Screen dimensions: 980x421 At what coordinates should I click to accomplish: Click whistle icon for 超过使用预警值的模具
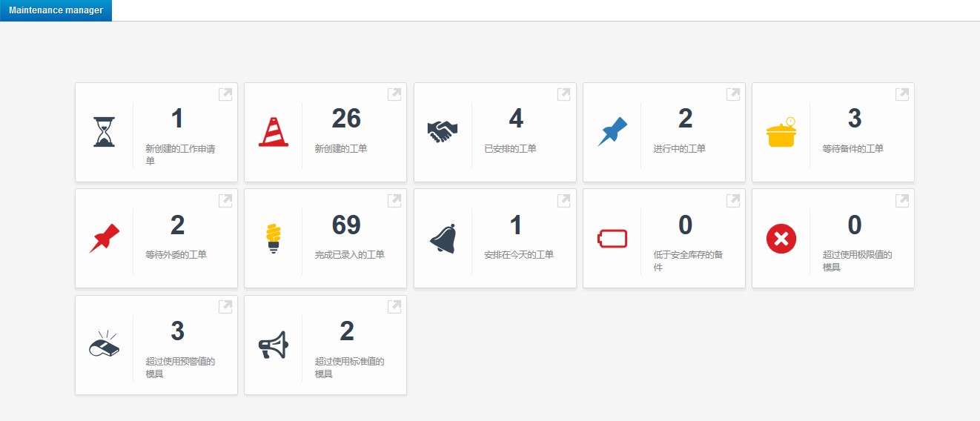coord(105,345)
